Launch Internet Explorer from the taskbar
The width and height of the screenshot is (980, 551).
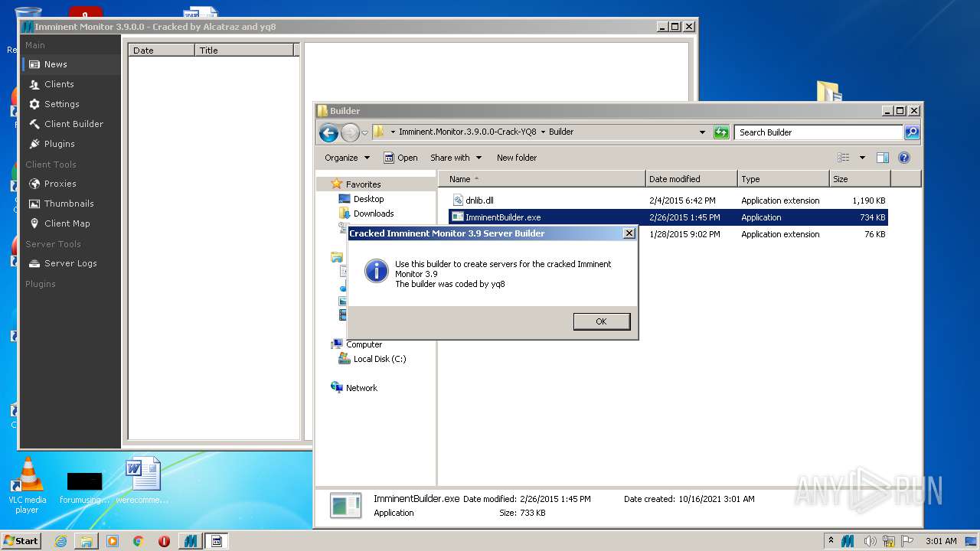pyautogui.click(x=60, y=541)
